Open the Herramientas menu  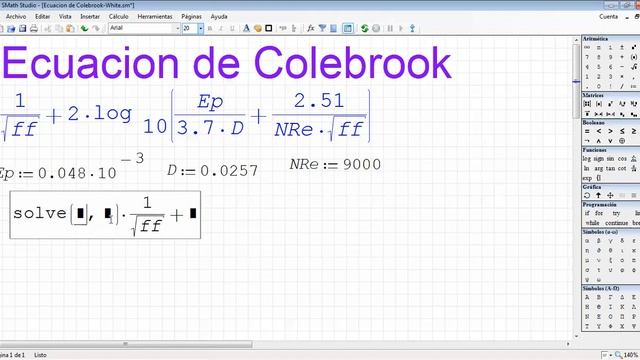(x=155, y=17)
